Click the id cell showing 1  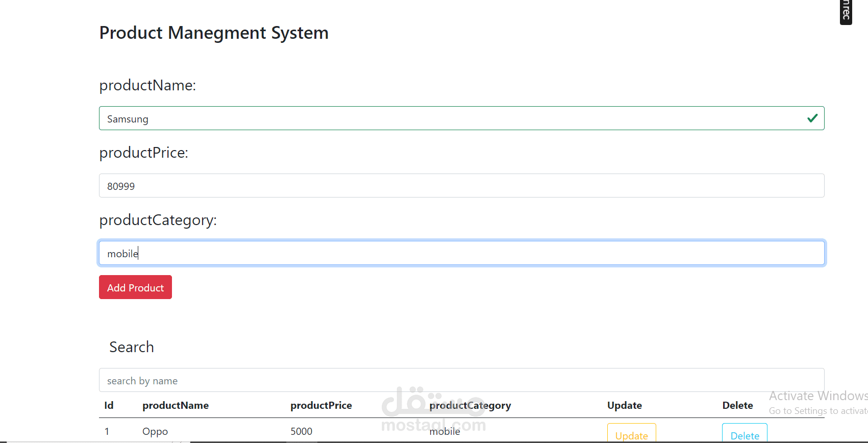pos(107,431)
